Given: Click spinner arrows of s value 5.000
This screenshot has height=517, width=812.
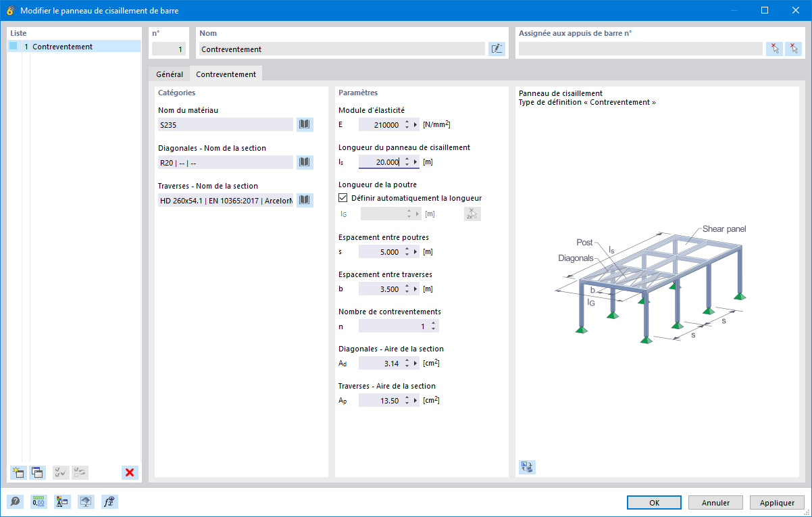Looking at the screenshot, I should 407,251.
